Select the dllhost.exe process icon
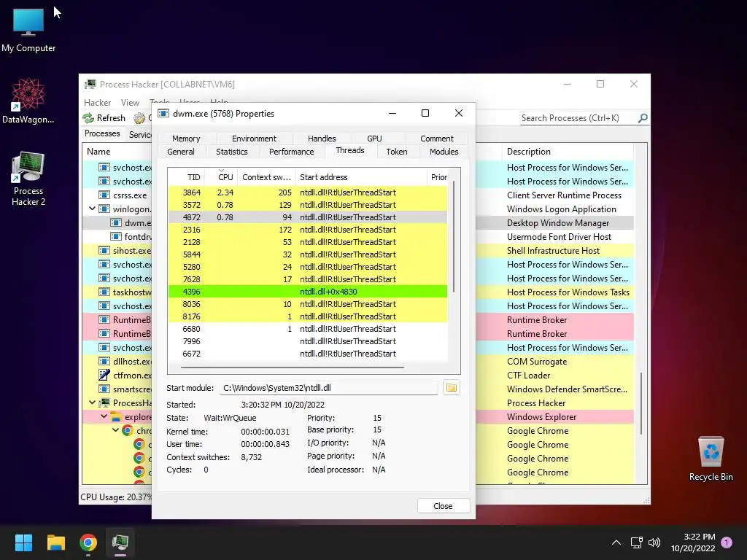This screenshot has height=560, width=747. [x=104, y=362]
